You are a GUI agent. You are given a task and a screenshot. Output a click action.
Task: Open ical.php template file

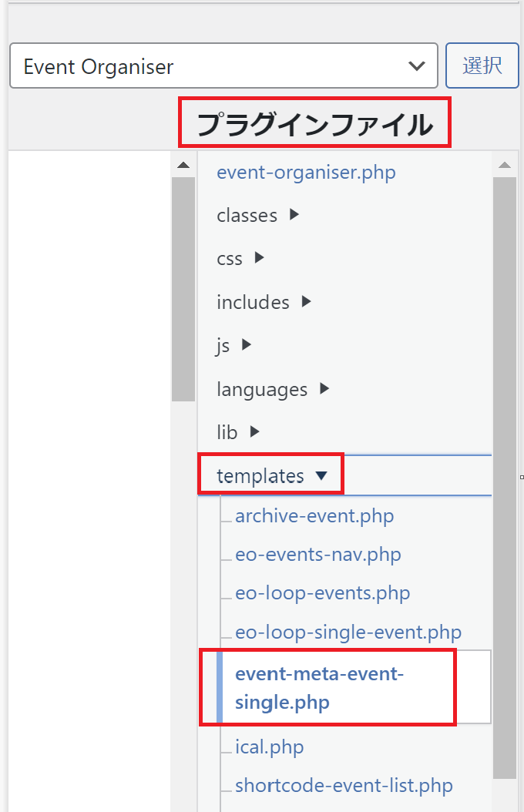coord(269,747)
